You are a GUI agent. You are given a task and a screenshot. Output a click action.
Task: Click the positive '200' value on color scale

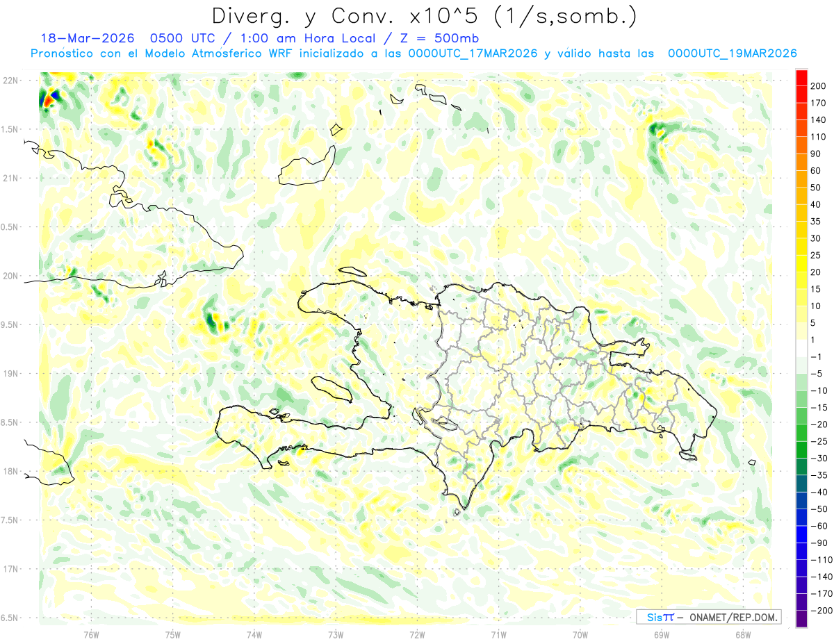pos(818,86)
